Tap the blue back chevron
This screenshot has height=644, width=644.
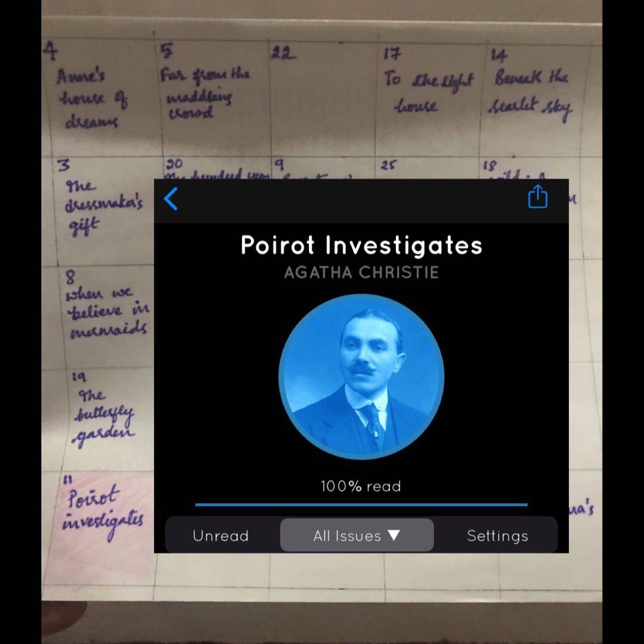coord(171,199)
